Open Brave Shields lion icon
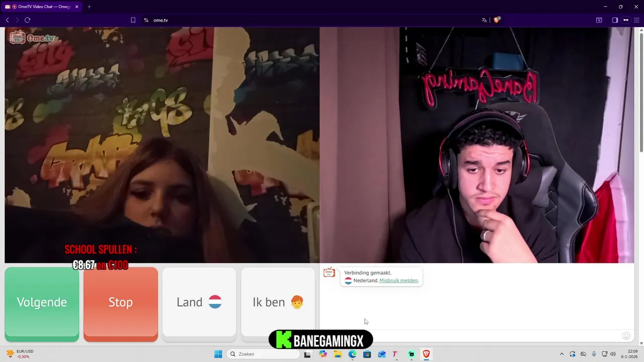 tap(497, 20)
